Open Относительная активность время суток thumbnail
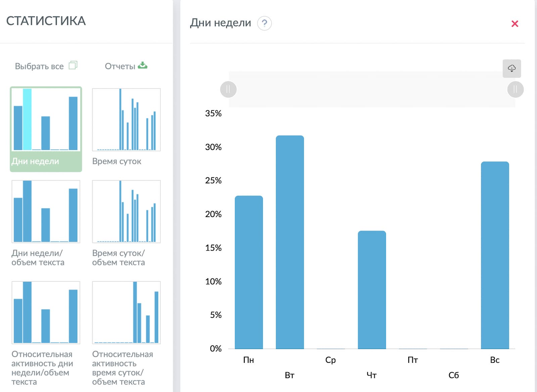Image resolution: width=537 pixels, height=392 pixels. coord(126,312)
